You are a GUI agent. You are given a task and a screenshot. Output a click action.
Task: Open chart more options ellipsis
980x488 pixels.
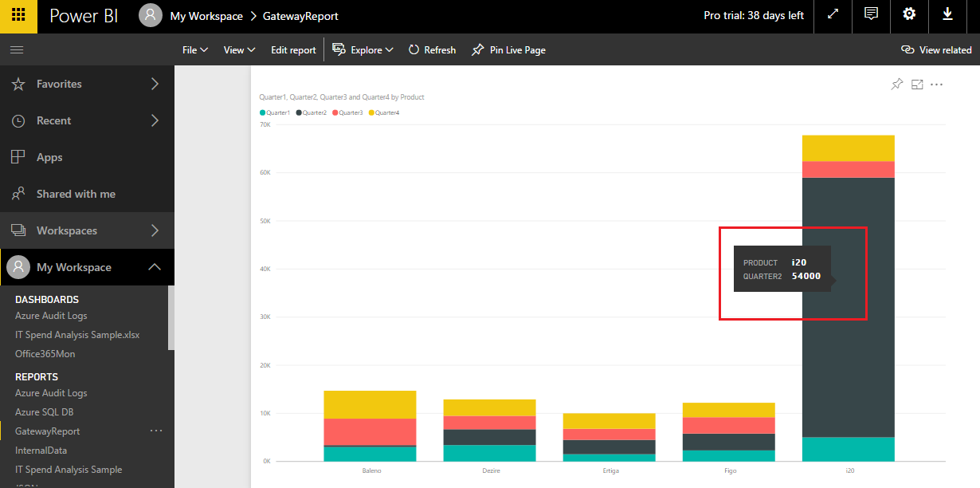(937, 85)
